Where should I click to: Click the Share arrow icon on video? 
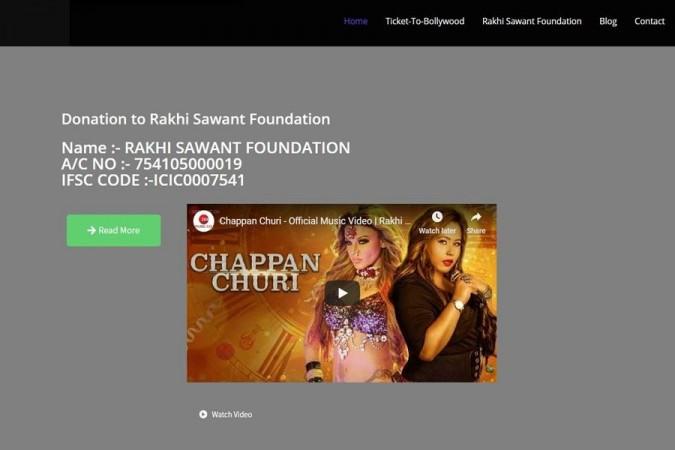coord(476,217)
